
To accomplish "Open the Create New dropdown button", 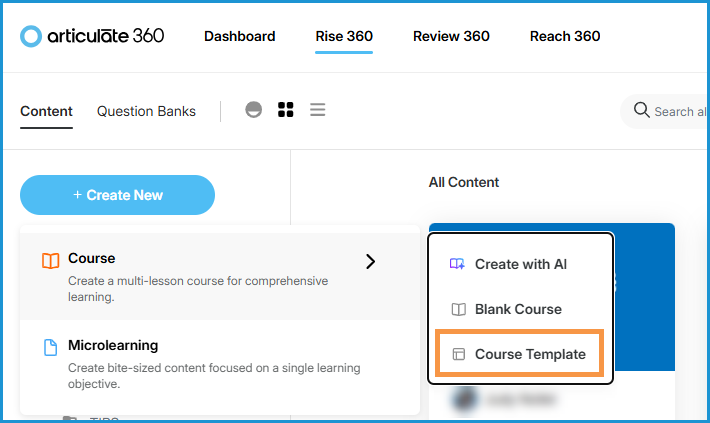I will click(x=117, y=195).
